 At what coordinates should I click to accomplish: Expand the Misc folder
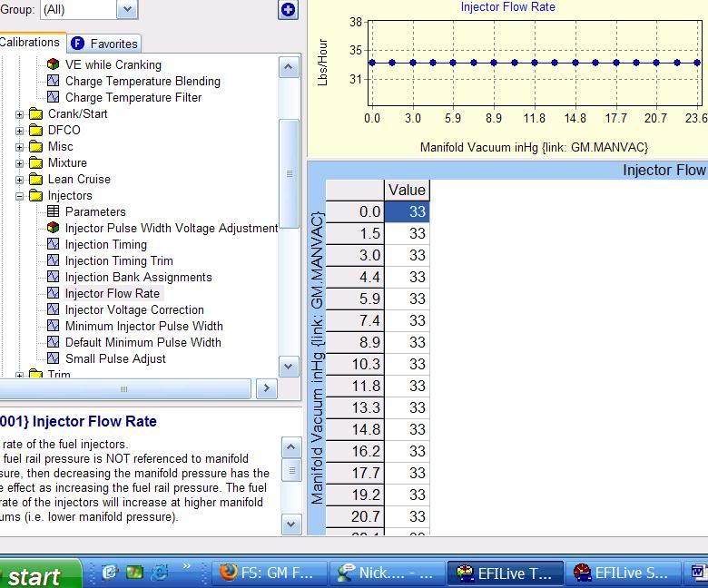pos(19,147)
